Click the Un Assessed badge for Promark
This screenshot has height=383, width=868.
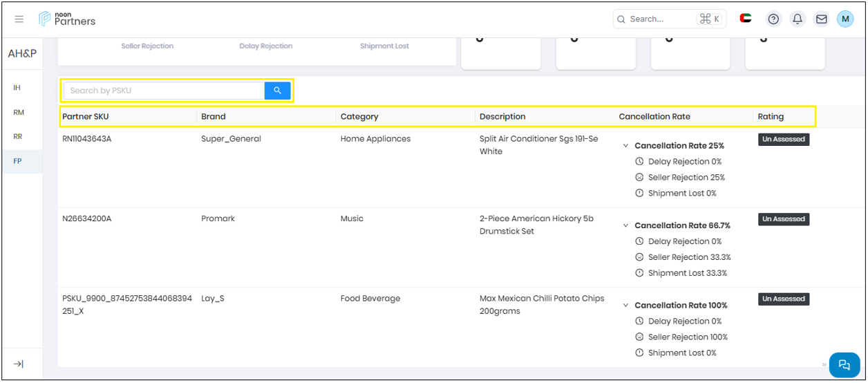pos(783,219)
